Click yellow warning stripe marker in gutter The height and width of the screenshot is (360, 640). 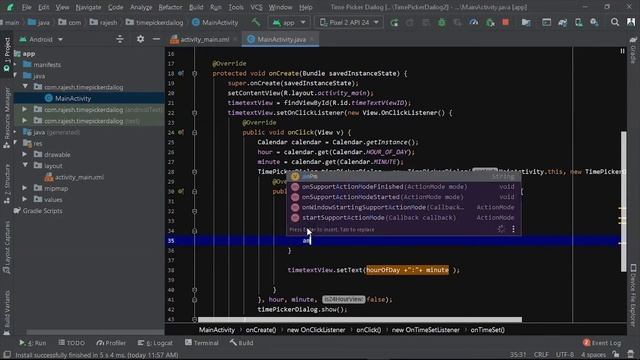coord(622,209)
